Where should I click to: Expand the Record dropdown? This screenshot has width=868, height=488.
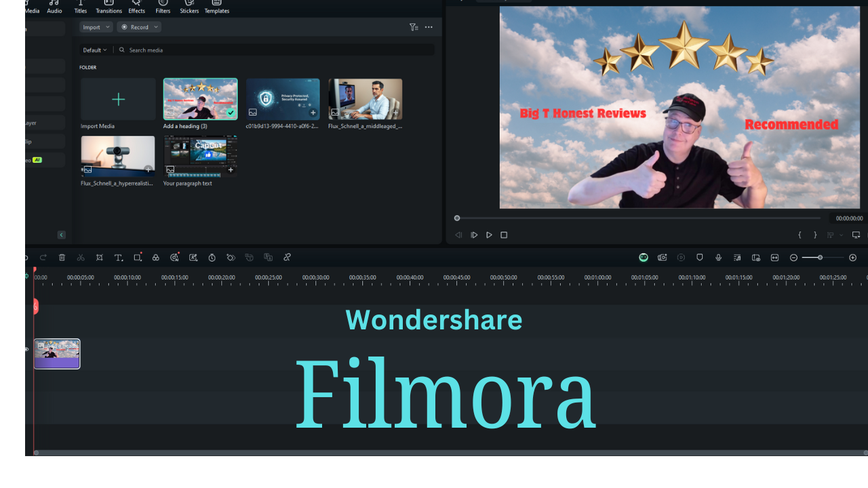(x=139, y=27)
